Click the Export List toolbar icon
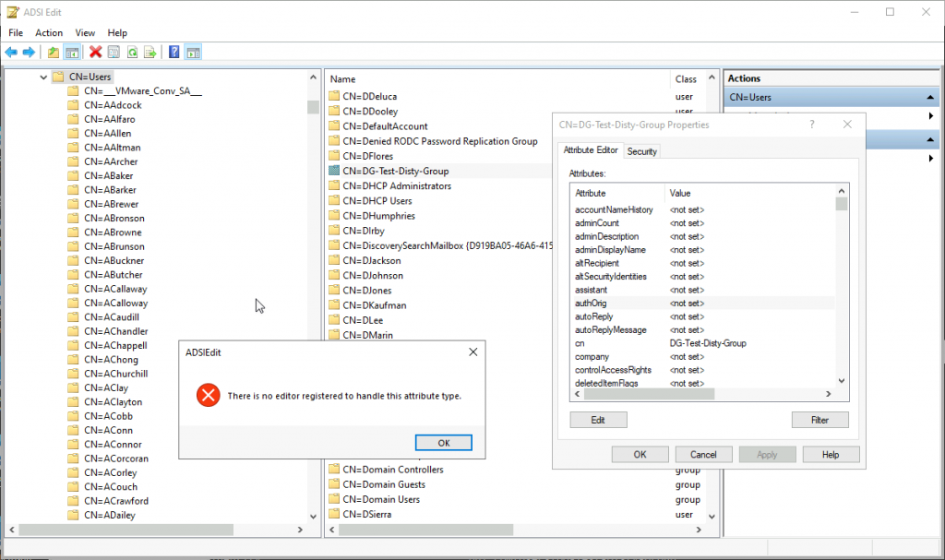The image size is (945, 560). [x=150, y=52]
